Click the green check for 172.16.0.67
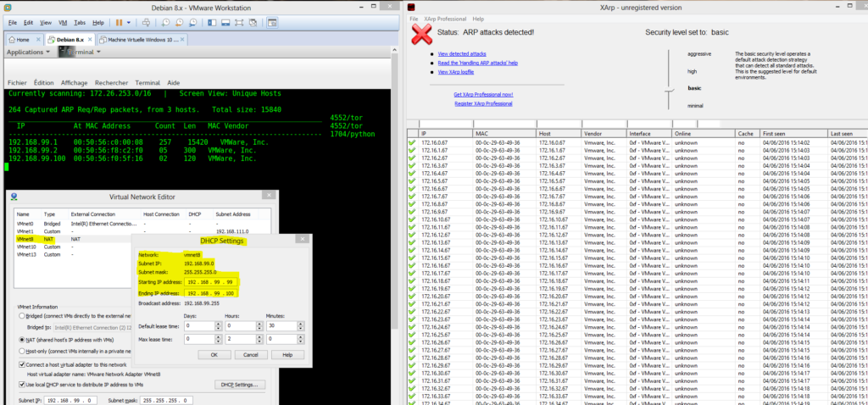The height and width of the screenshot is (405, 868). (411, 142)
